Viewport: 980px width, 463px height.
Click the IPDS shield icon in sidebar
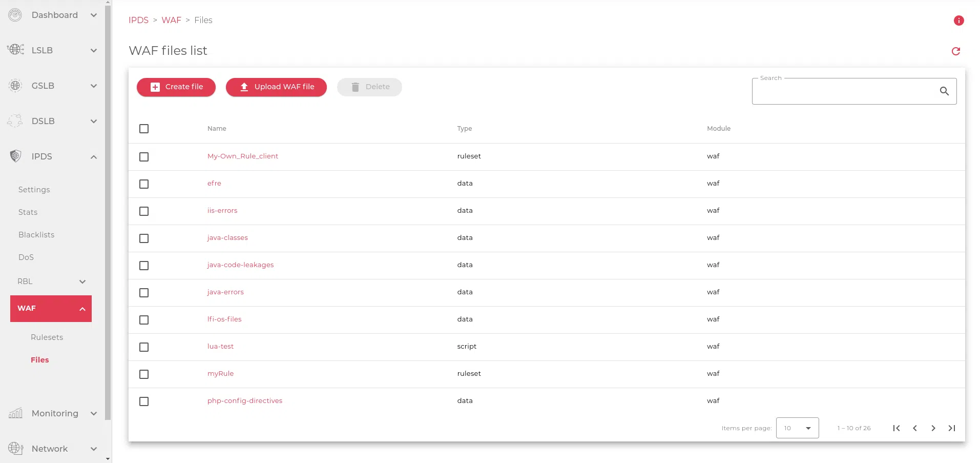(15, 156)
